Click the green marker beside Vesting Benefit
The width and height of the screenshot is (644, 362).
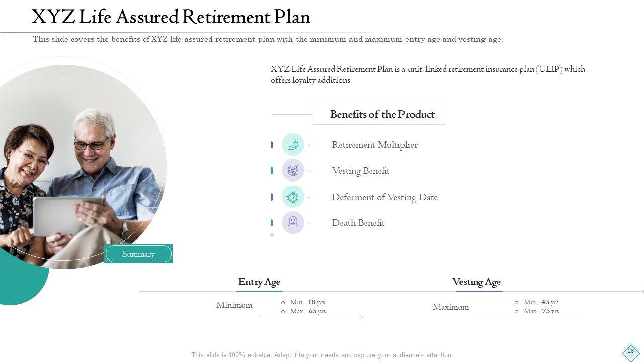pyautogui.click(x=272, y=171)
